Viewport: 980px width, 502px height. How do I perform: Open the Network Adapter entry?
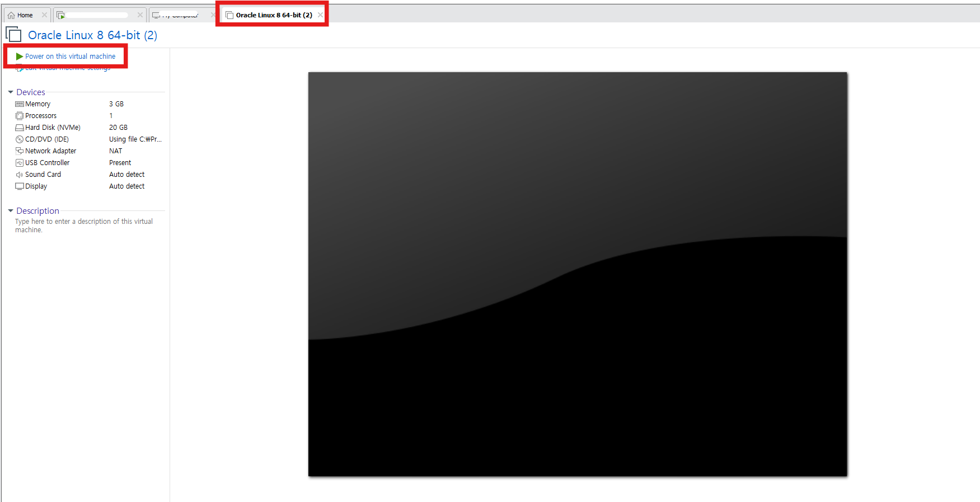(50, 151)
